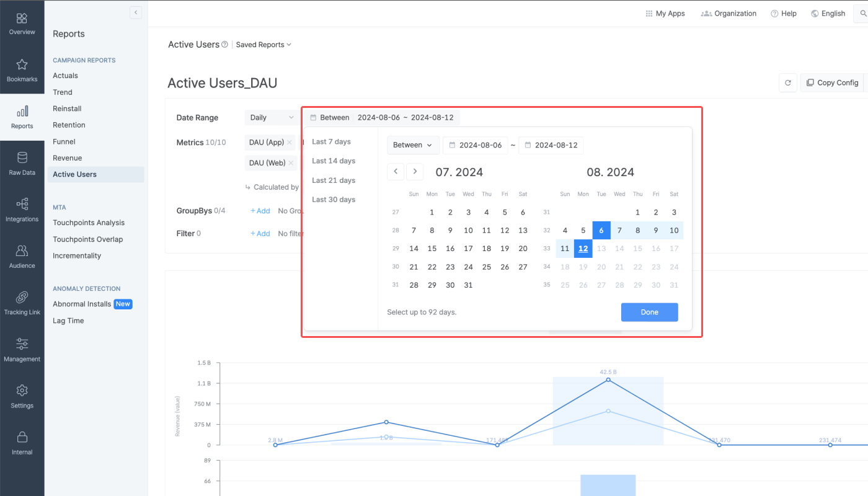
Task: Open Management section
Action: (22, 350)
